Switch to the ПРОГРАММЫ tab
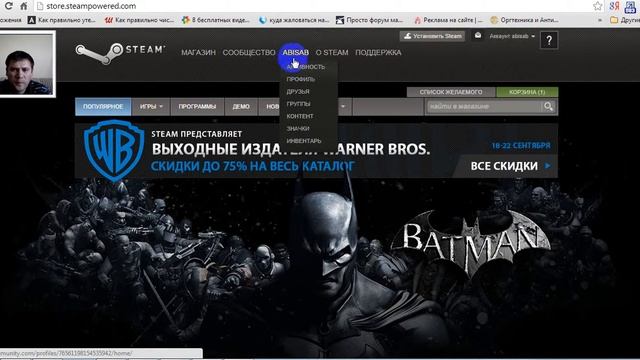 click(197, 107)
